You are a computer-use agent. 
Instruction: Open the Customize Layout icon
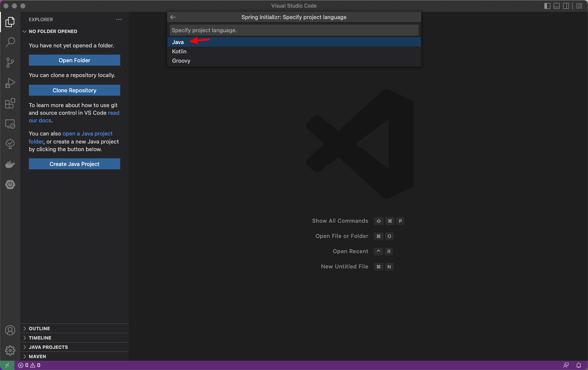coord(580,6)
